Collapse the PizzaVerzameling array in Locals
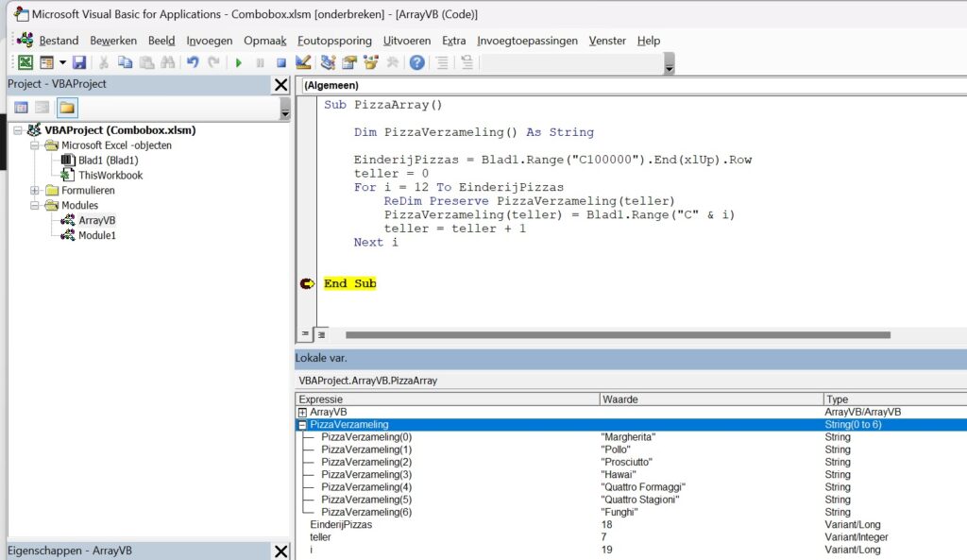The image size is (967, 560). click(302, 425)
